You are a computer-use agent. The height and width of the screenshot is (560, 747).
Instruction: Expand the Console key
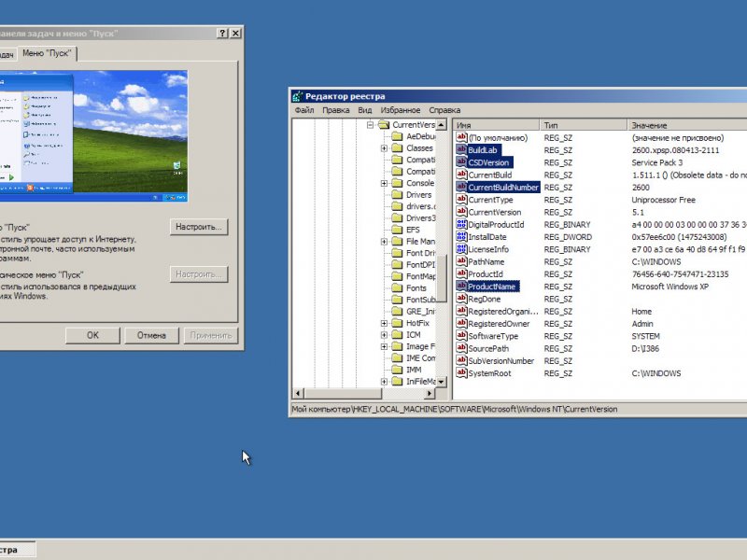(x=384, y=183)
